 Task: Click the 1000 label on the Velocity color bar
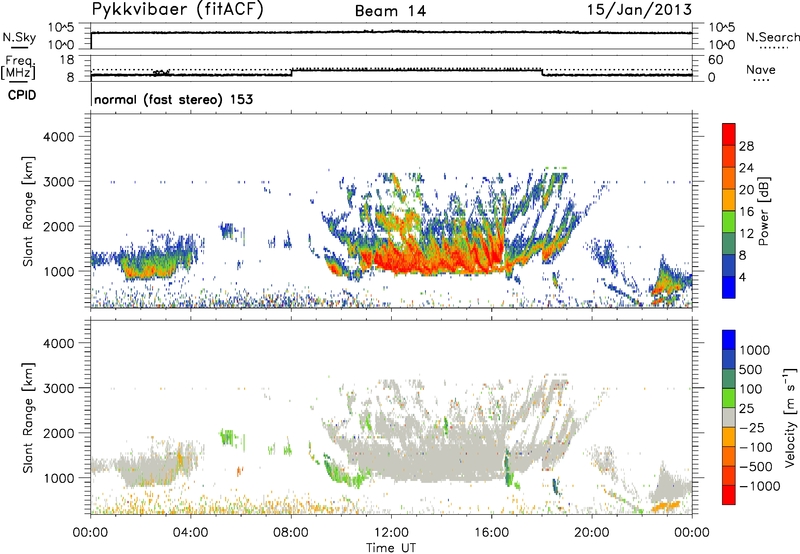(755, 350)
